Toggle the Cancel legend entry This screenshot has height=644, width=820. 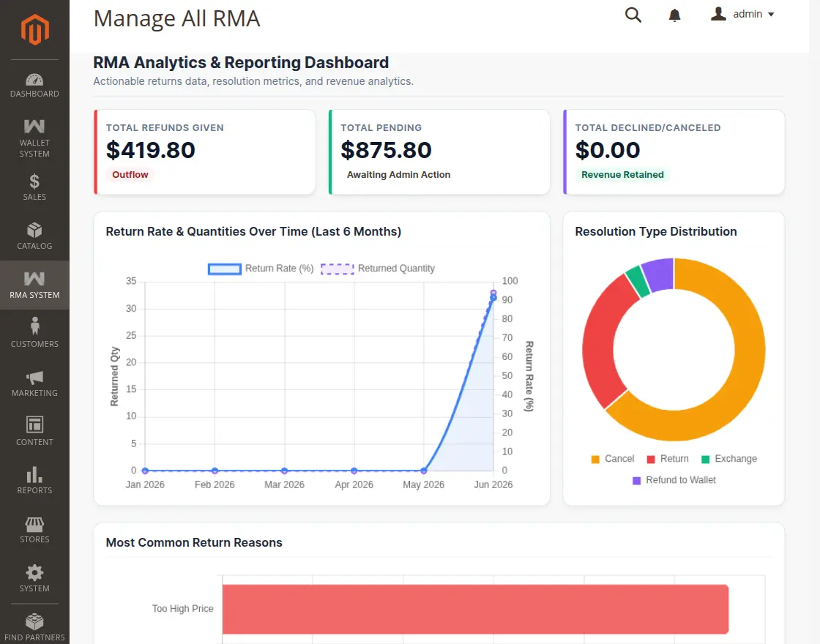tap(612, 459)
